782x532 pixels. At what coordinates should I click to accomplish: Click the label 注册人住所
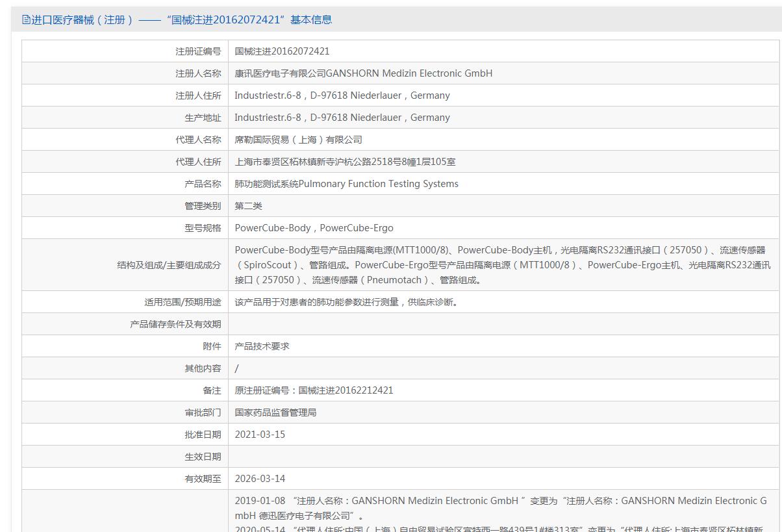coord(198,95)
